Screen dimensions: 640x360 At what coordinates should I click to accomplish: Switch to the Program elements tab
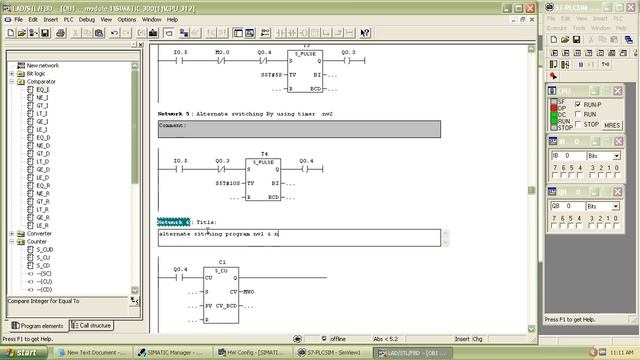tap(38, 326)
